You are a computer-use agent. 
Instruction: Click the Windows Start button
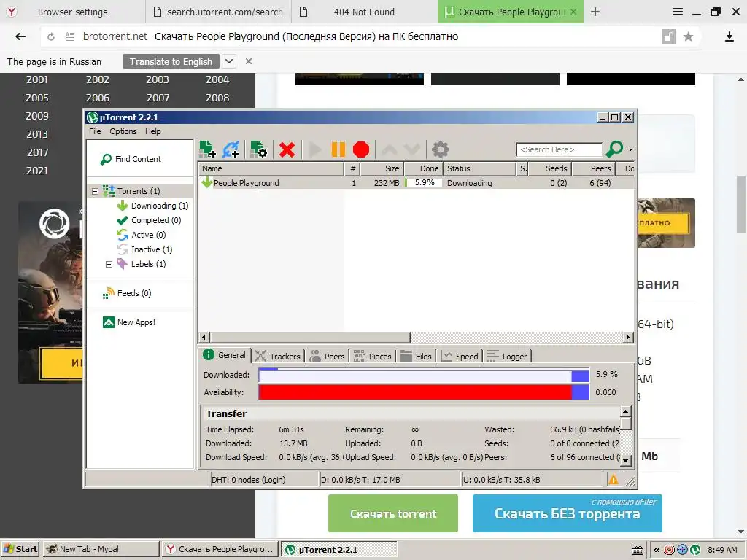[20, 549]
